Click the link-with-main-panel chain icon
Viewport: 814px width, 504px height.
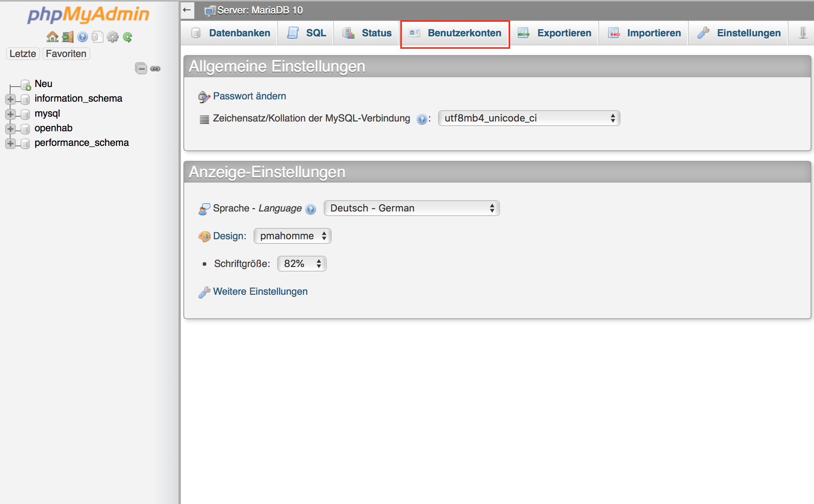pyautogui.click(x=155, y=68)
